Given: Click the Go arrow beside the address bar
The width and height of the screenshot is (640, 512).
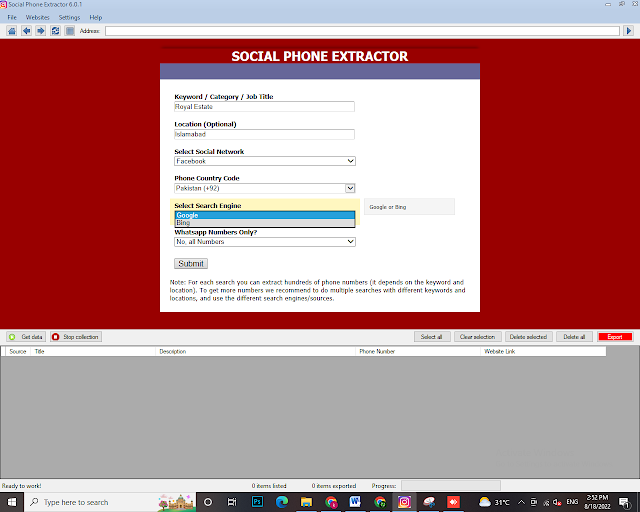Looking at the screenshot, I should click(x=629, y=31).
